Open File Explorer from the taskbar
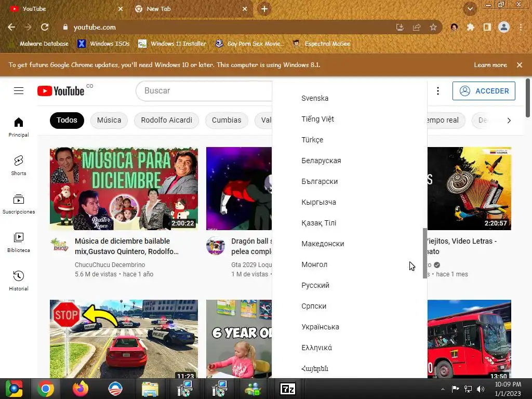Image resolution: width=532 pixels, height=399 pixels. click(150, 389)
